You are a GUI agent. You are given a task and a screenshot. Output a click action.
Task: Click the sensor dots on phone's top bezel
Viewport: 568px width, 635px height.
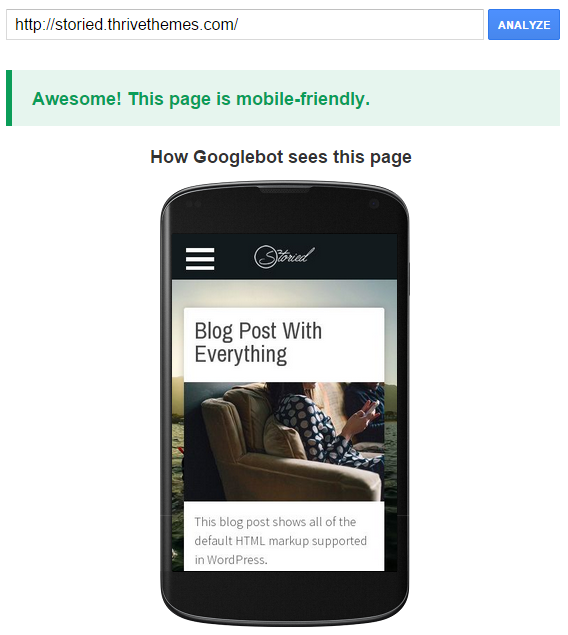pos(194,204)
